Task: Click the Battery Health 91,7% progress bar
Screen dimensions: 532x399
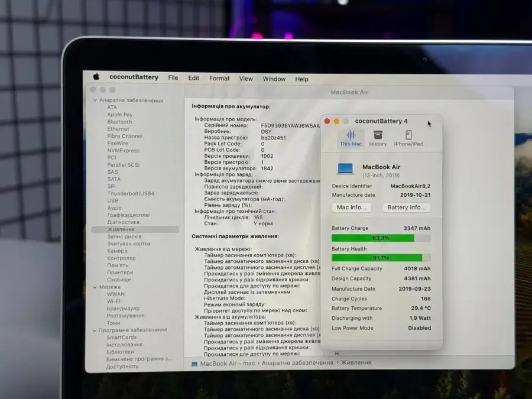Action: [x=381, y=258]
